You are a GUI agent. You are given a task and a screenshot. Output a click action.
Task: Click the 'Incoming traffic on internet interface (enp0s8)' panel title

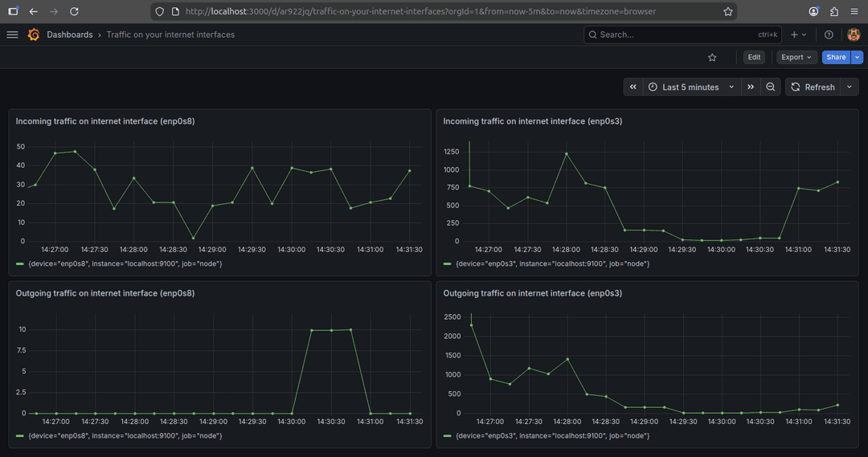pos(105,121)
